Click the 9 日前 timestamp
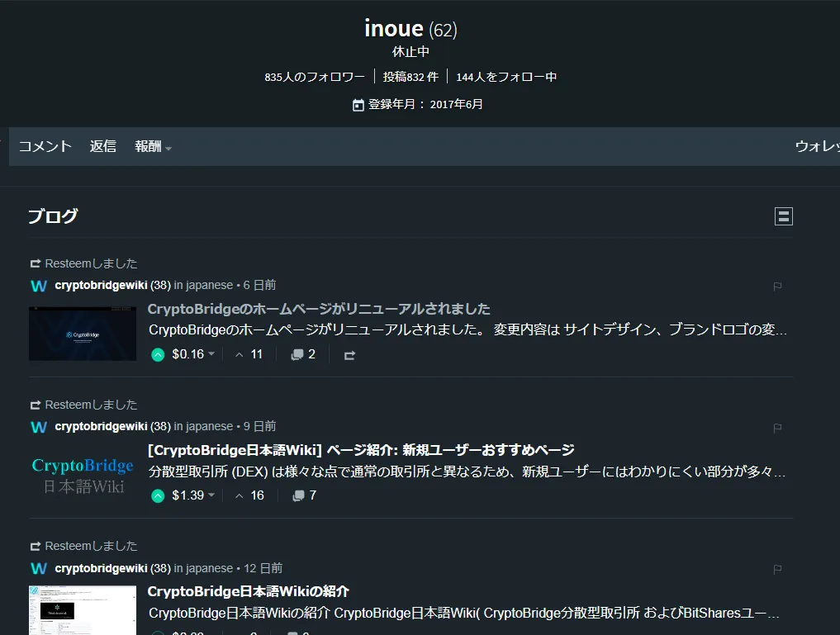 point(260,427)
